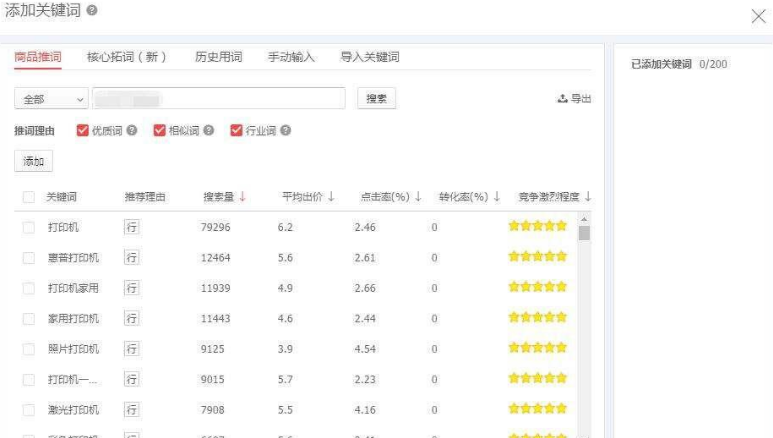The height and width of the screenshot is (438, 773).
Task: Select the checkbox for 激光打印机
Action: coord(29,410)
